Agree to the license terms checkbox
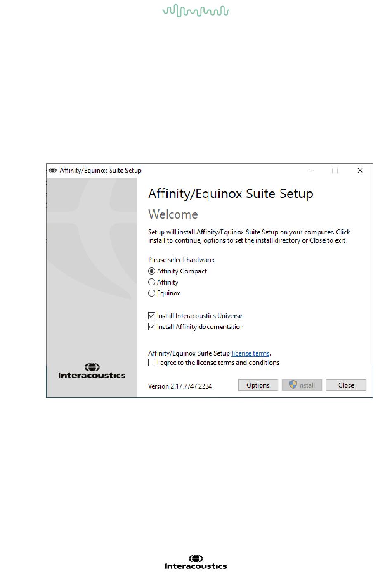392x573 pixels. click(x=151, y=362)
